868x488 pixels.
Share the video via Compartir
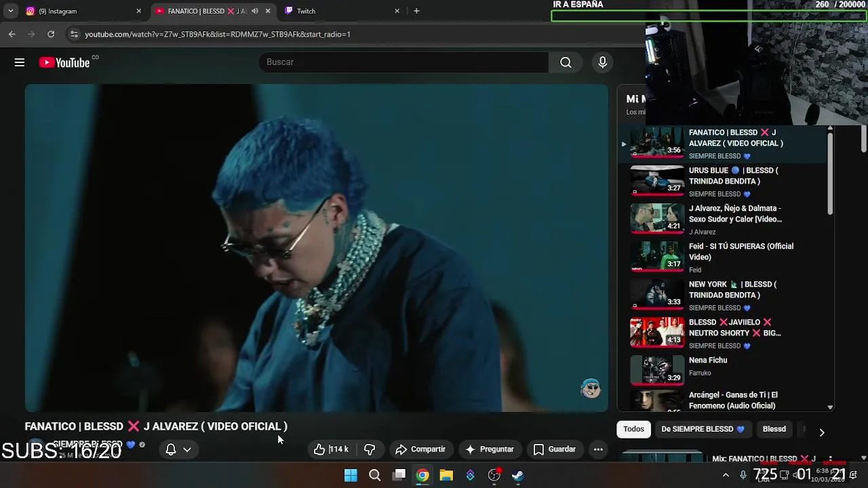(x=420, y=449)
